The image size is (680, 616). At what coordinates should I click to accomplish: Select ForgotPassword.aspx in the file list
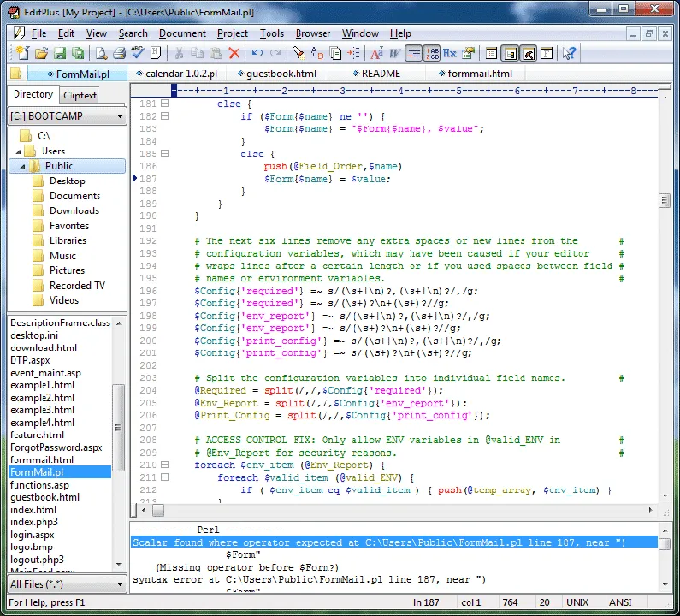pyautogui.click(x=56, y=447)
